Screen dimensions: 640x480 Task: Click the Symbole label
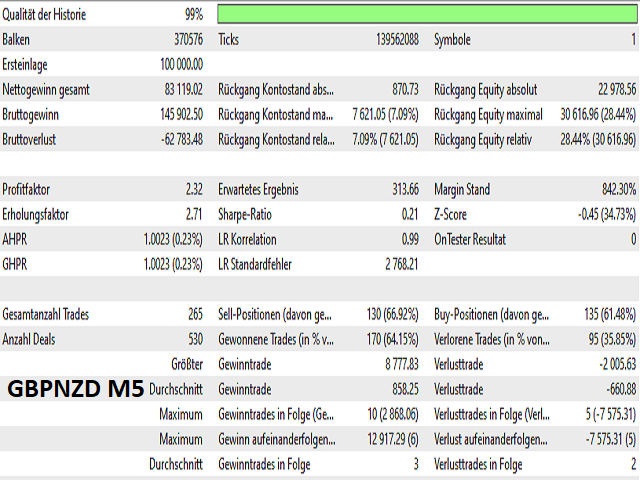(452, 40)
